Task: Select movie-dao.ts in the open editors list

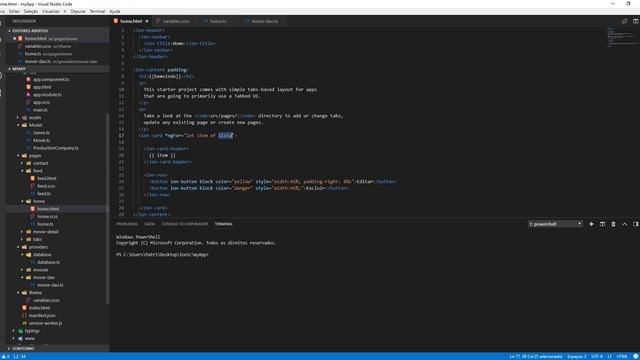Action: coord(58,62)
